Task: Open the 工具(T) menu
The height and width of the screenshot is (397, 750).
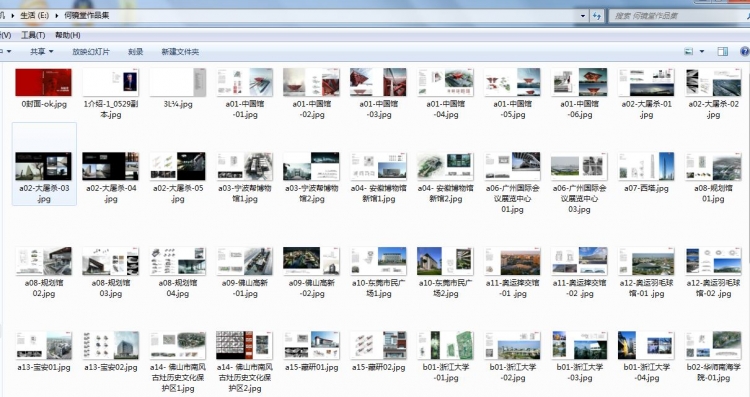Action: [x=33, y=35]
